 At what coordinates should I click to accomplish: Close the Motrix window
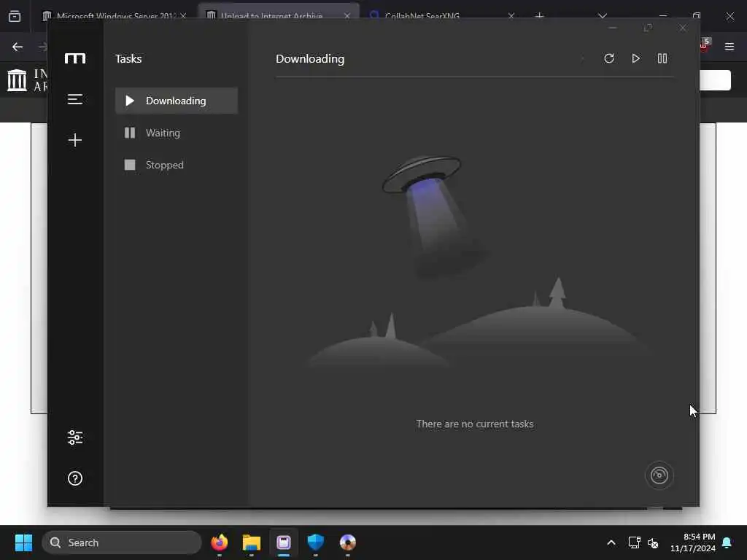683,28
